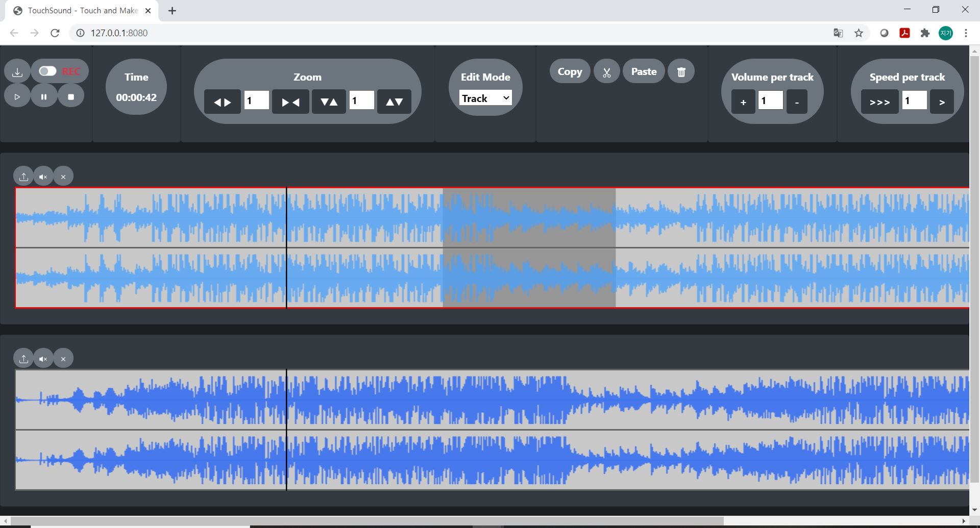Reload the page in browser
The image size is (980, 528).
(x=55, y=33)
